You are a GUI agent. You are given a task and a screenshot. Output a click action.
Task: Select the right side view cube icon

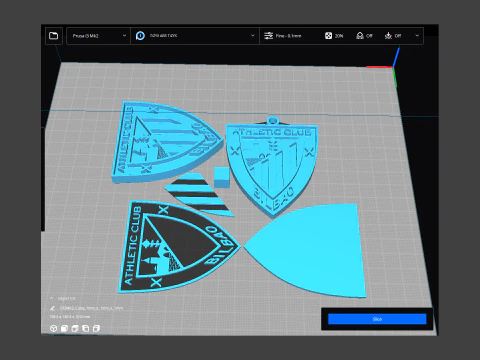(x=96, y=328)
